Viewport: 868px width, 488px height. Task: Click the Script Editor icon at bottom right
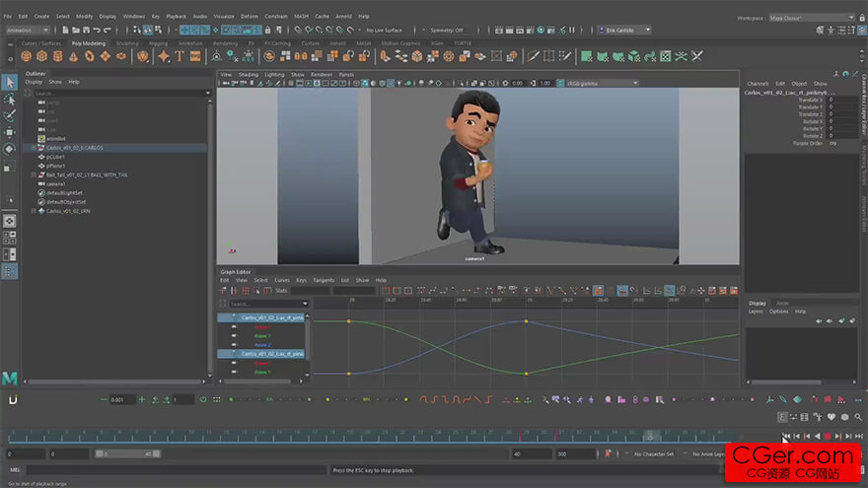[861, 470]
